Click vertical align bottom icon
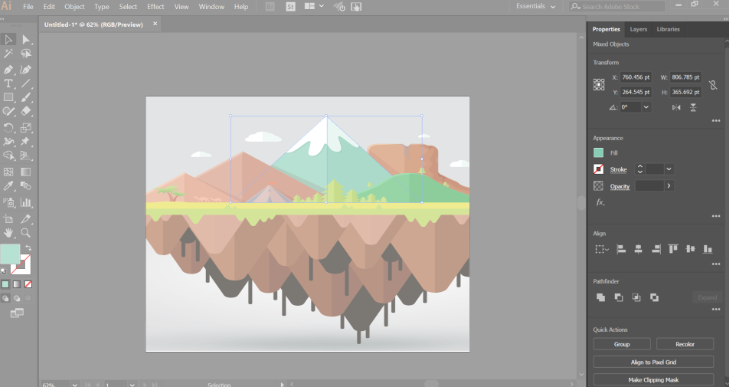 click(x=708, y=249)
